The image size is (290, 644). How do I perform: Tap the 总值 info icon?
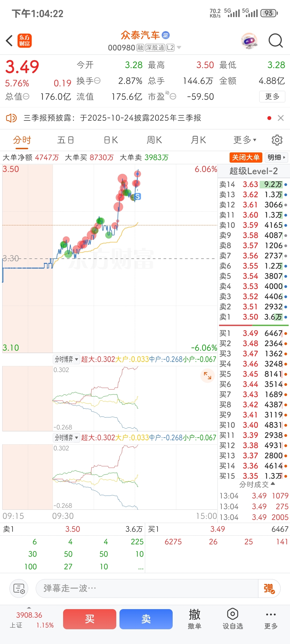click(26, 96)
